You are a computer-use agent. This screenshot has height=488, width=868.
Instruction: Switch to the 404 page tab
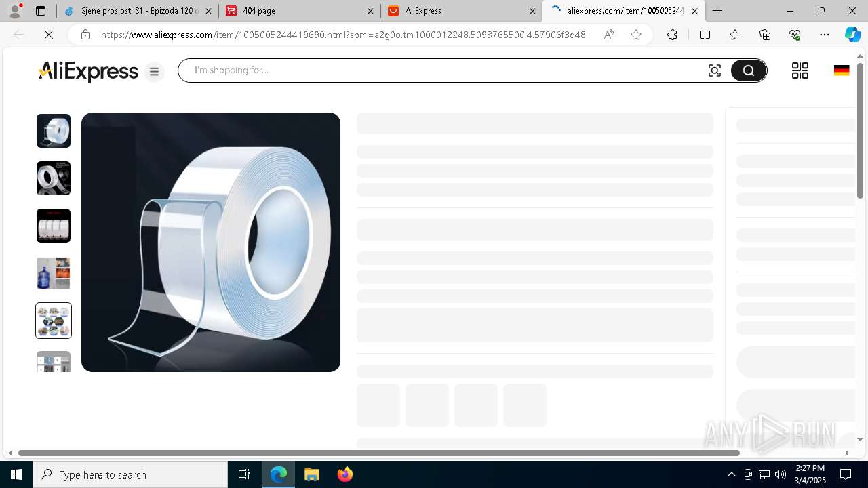click(300, 11)
